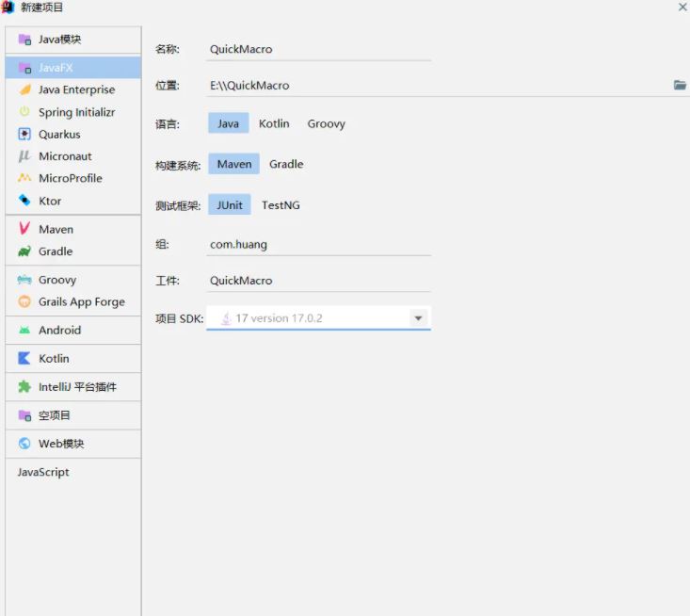Select the Java模块 icon in sidebar

point(24,40)
